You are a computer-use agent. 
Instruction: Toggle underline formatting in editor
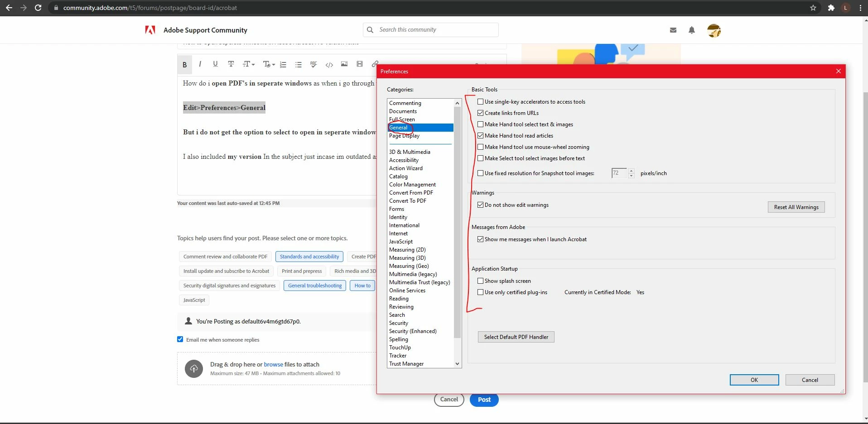point(215,64)
